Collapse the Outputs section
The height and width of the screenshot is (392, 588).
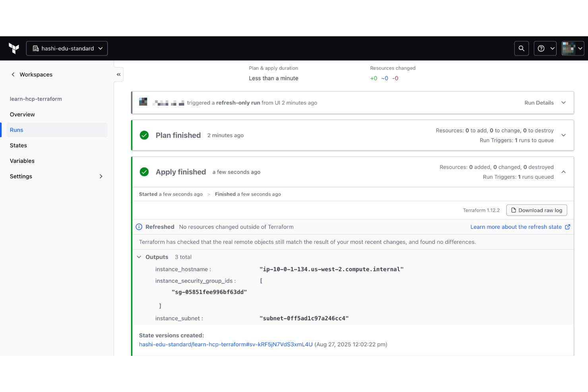(139, 257)
